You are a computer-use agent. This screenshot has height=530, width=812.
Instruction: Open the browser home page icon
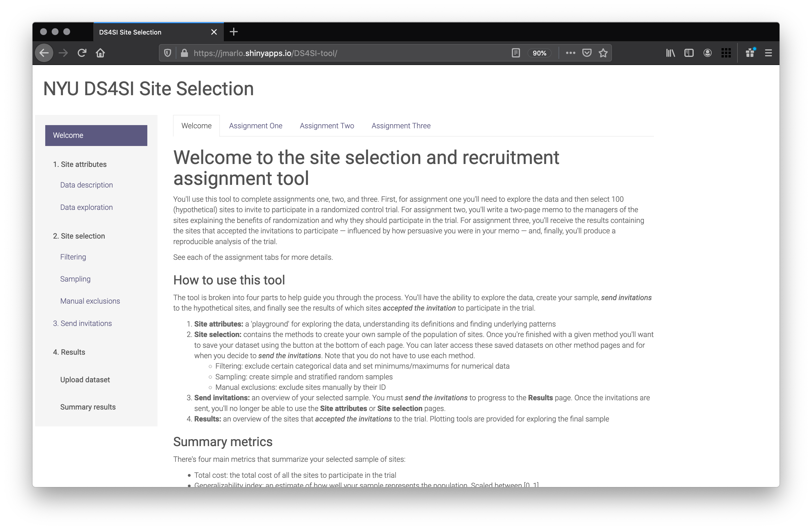click(x=100, y=53)
